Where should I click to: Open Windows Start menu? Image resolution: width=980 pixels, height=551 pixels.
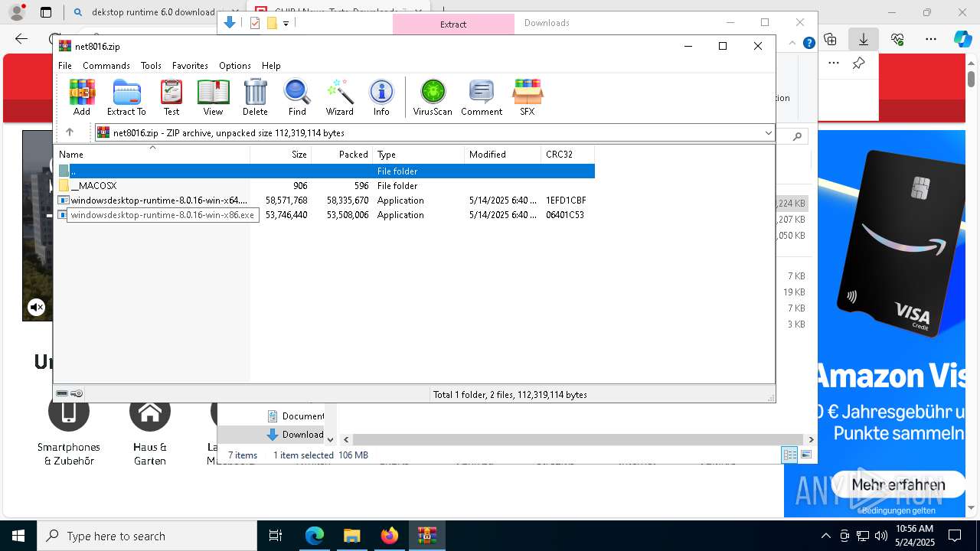click(x=18, y=536)
